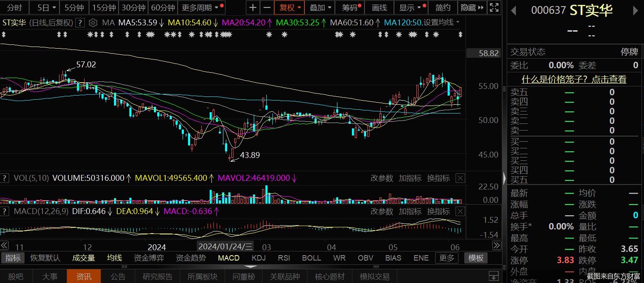Switch to 分时 intraday tab

[x=15, y=7]
